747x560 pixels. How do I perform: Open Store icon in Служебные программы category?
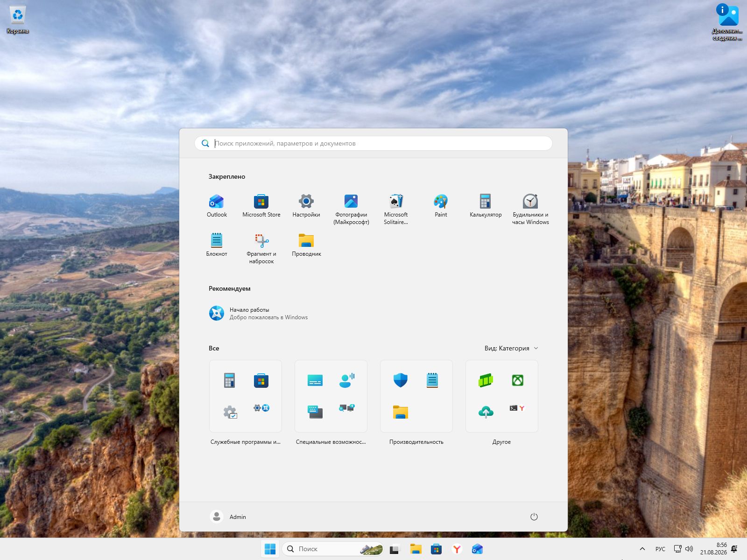tap(261, 380)
